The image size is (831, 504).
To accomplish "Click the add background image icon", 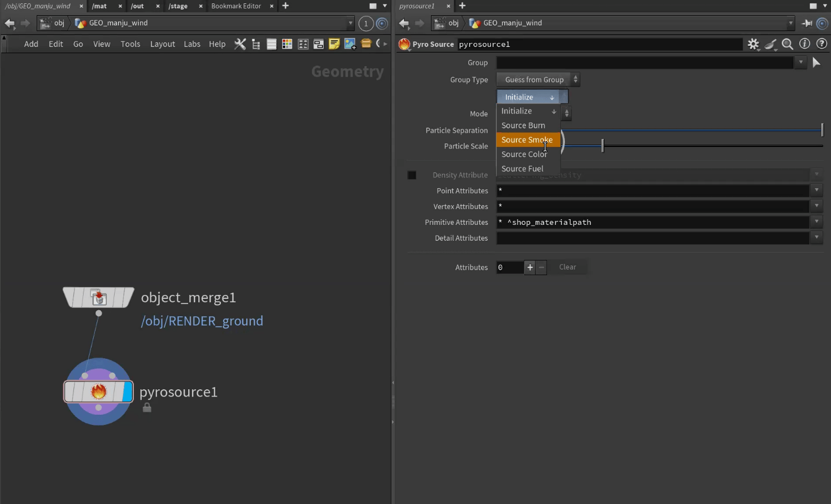I will click(350, 44).
